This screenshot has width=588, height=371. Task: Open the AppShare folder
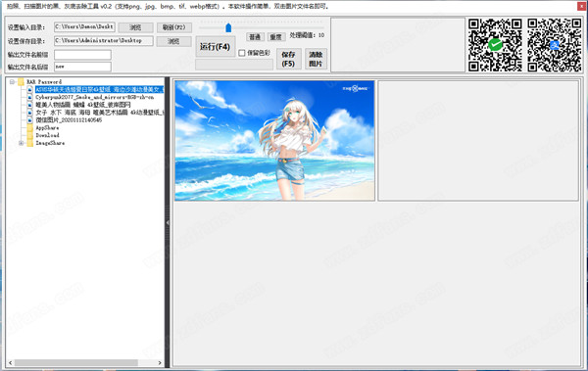pyautogui.click(x=47, y=128)
